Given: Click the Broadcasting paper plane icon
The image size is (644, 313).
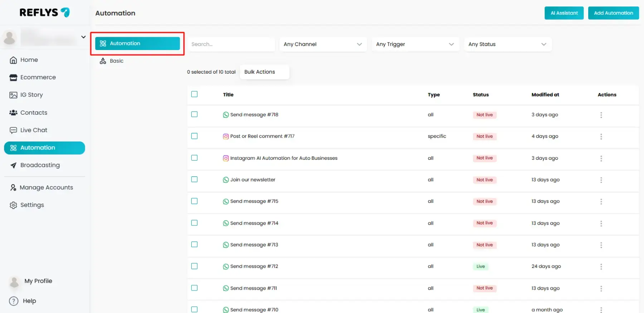Looking at the screenshot, I should [x=13, y=165].
